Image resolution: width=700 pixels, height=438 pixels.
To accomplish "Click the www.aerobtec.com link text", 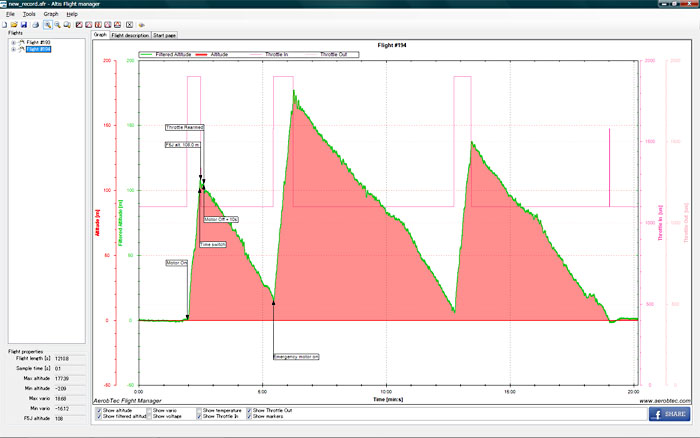I will [664, 400].
